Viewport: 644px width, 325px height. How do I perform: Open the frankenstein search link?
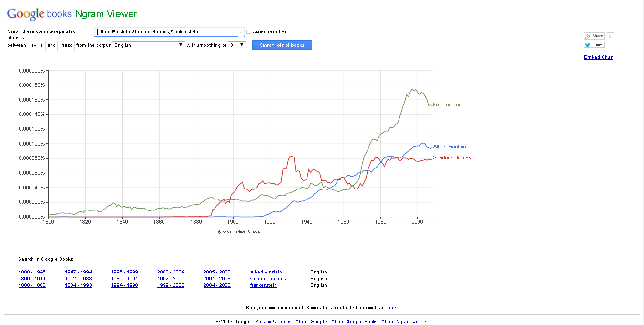[x=264, y=285]
